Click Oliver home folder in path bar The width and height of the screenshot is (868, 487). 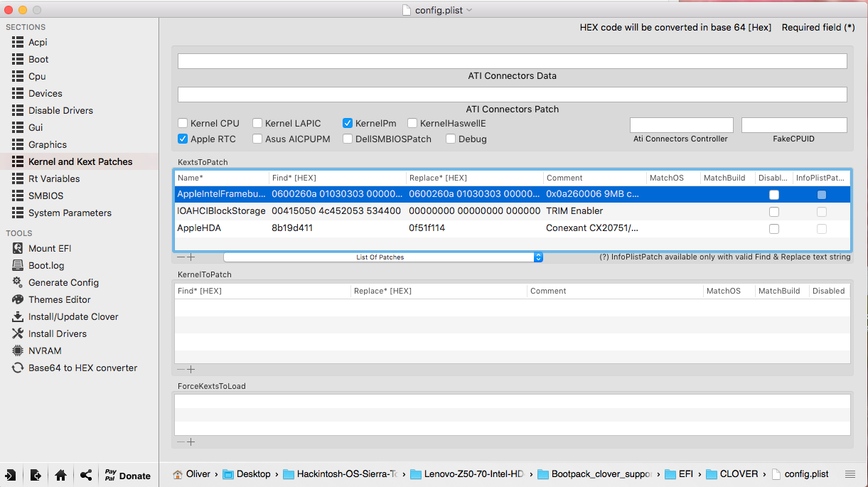[x=192, y=474]
